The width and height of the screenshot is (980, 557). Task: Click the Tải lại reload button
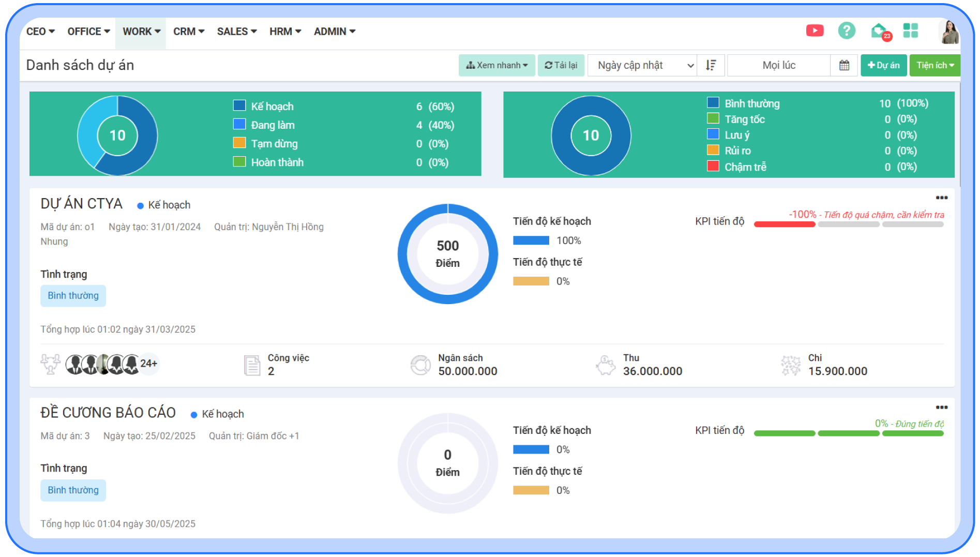pos(561,65)
